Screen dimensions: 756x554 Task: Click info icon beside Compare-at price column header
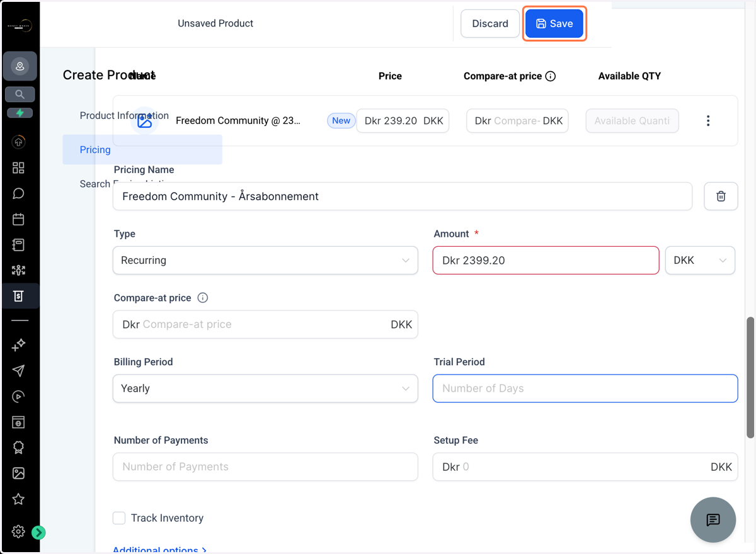pyautogui.click(x=550, y=76)
